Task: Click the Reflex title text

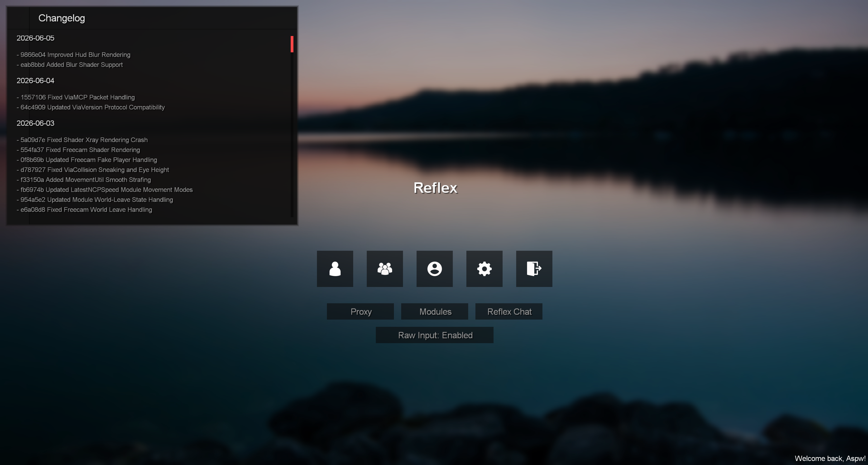Action: pyautogui.click(x=435, y=188)
